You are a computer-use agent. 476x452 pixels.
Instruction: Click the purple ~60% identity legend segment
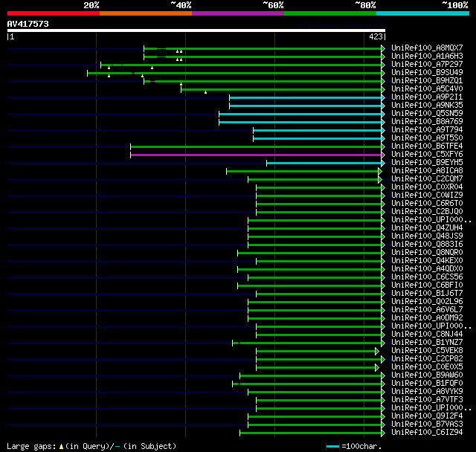pyautogui.click(x=238, y=13)
